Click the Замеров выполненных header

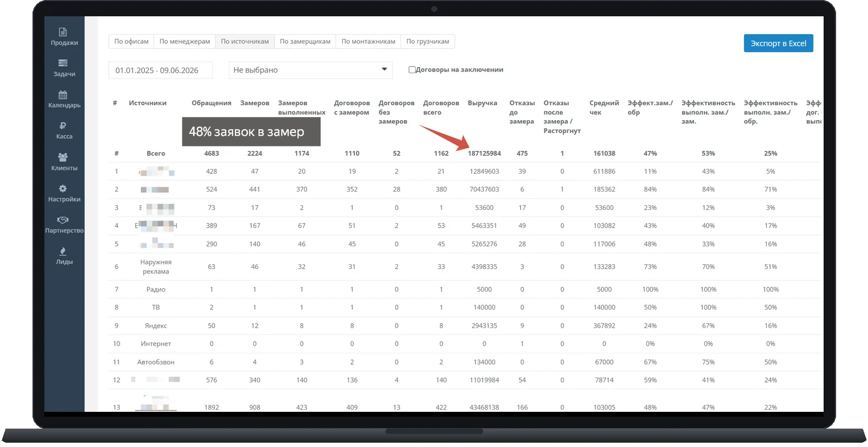302,108
